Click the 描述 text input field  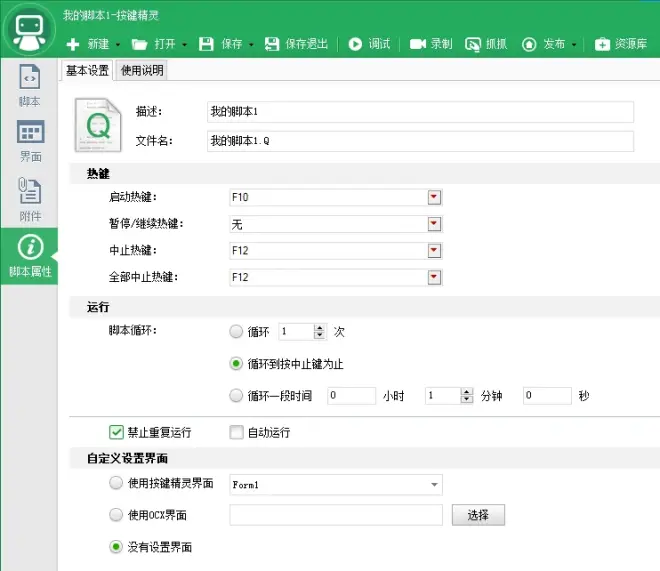pyautogui.click(x=419, y=112)
